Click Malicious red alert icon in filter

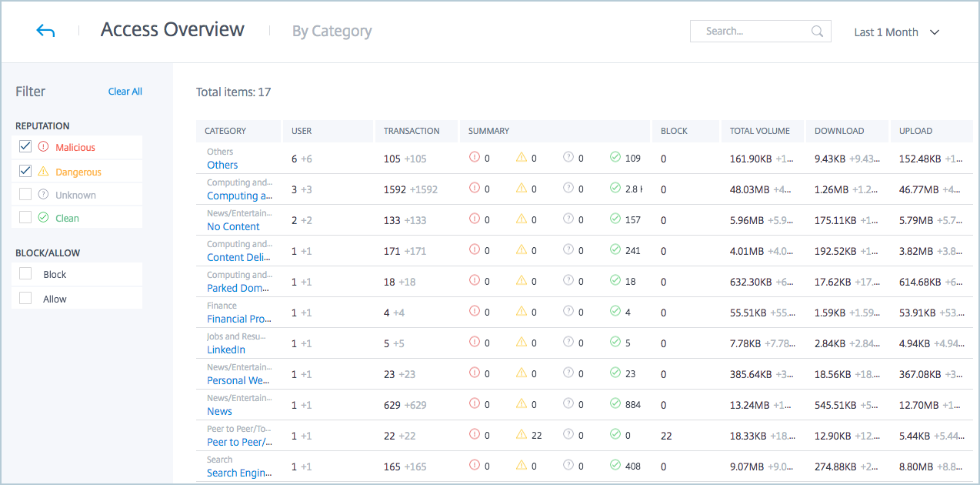[43, 147]
